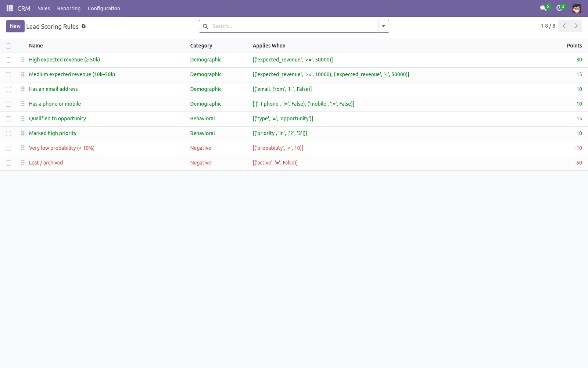Grab the drag handle for Lost / archived
The image size is (588, 368).
pyautogui.click(x=23, y=163)
